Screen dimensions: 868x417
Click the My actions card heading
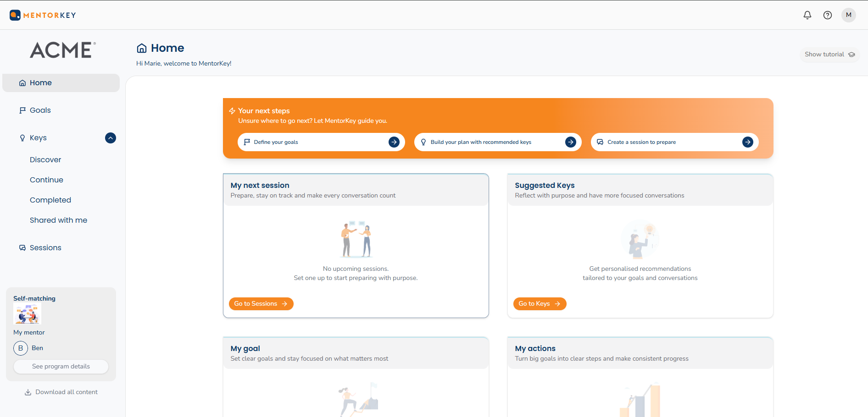click(535, 348)
